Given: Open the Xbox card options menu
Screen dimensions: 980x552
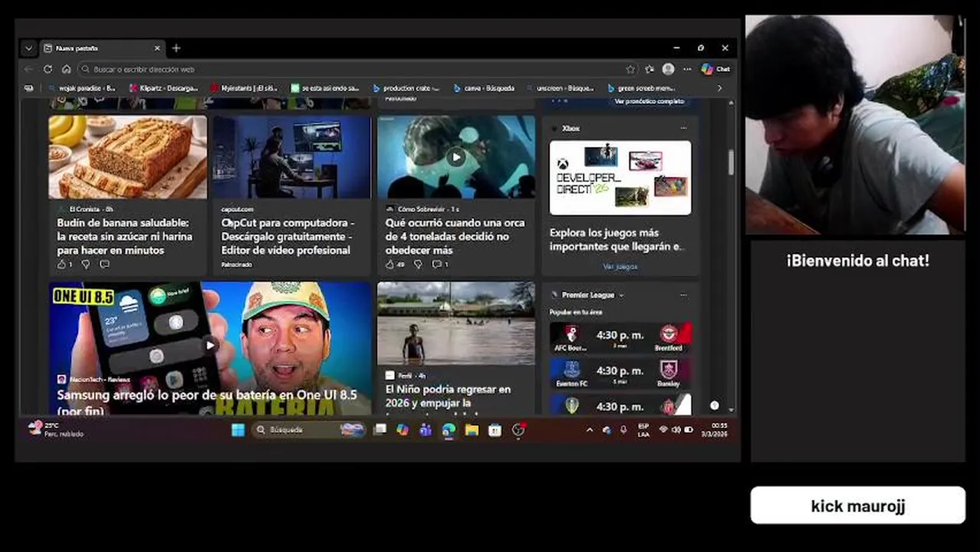Looking at the screenshot, I should pyautogui.click(x=683, y=128).
